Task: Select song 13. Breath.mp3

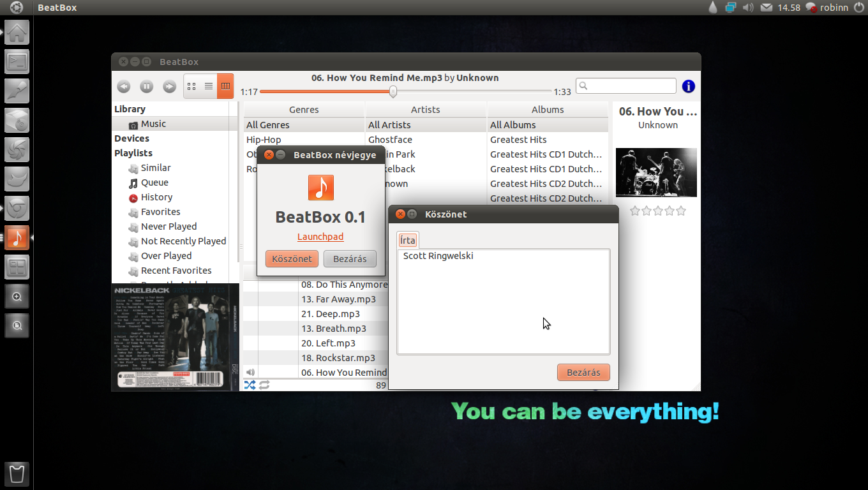Action: [334, 329]
